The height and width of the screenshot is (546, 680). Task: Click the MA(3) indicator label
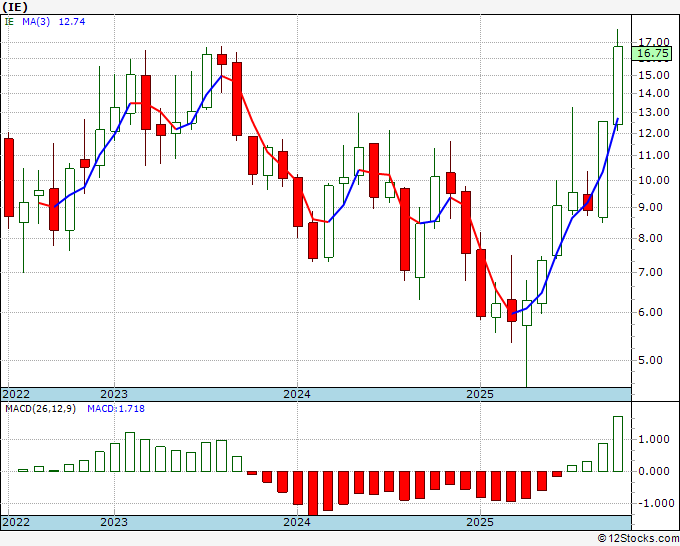click(x=36, y=22)
